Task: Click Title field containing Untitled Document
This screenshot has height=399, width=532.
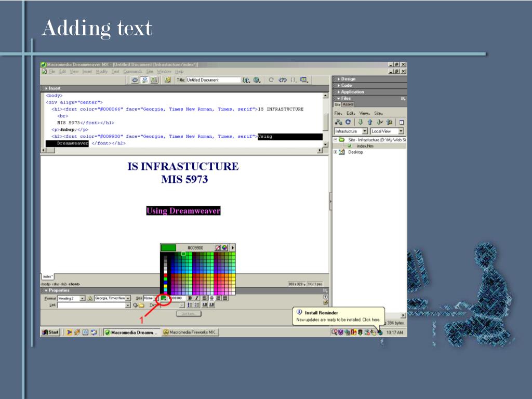Action: tap(213, 80)
